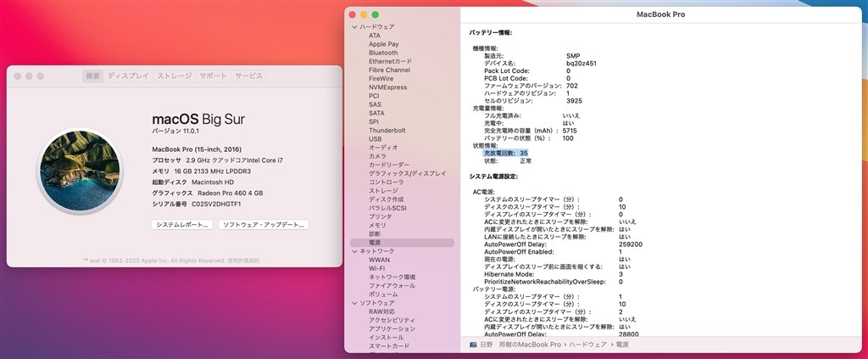Viewport: 868px width, 359px height.
Task: Select ストレージ in the hardware sidebar
Action: (383, 191)
